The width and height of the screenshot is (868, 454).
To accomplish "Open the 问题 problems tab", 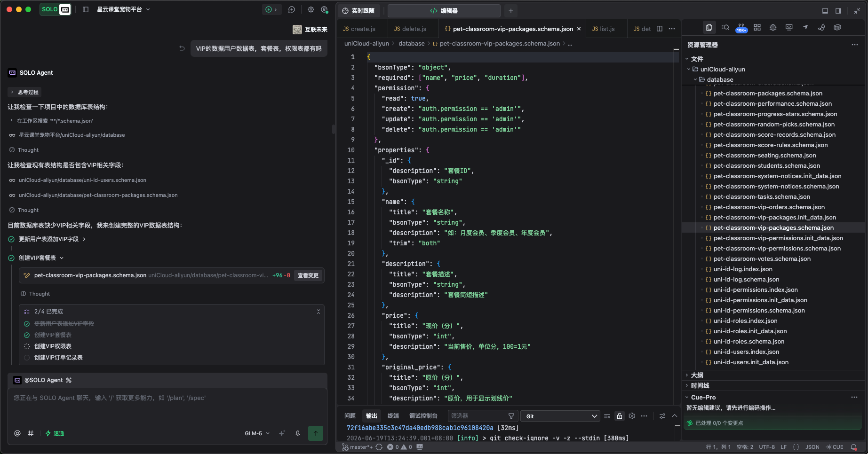I will coord(350,416).
